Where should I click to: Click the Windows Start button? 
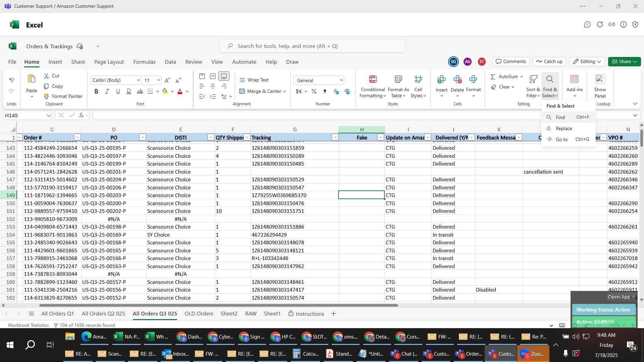[x=10, y=345]
